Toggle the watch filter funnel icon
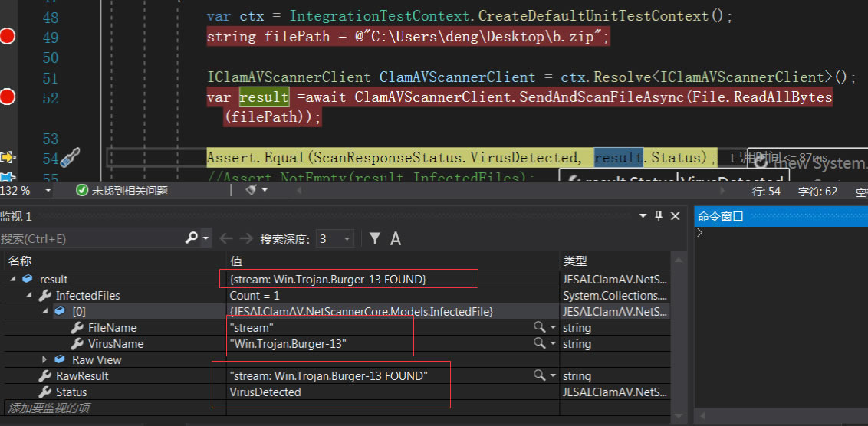Image resolution: width=868 pixels, height=426 pixels. pyautogui.click(x=375, y=238)
